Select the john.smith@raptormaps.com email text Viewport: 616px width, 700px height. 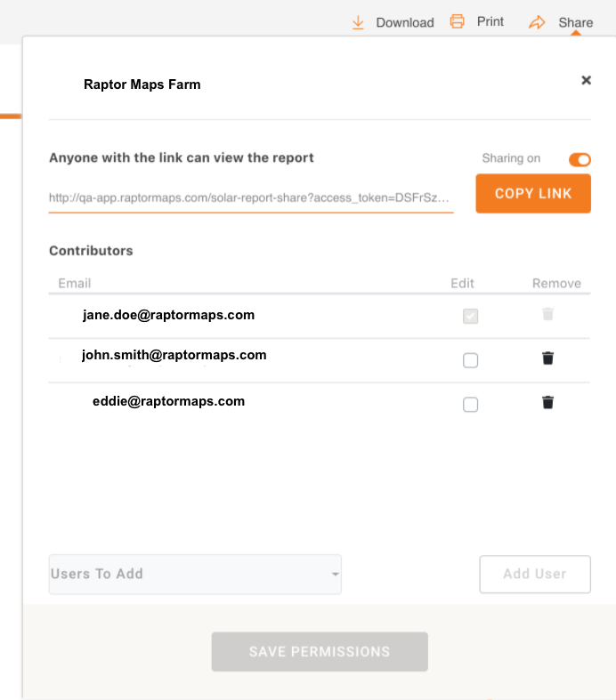tap(174, 355)
